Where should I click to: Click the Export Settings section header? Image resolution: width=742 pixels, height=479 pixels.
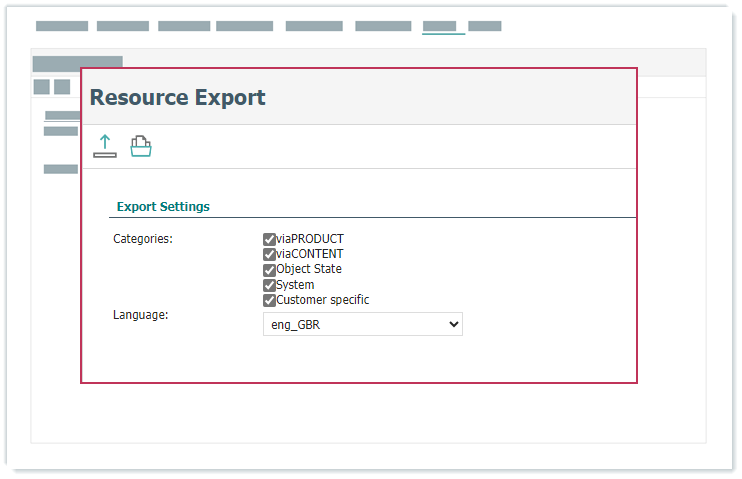tap(163, 207)
